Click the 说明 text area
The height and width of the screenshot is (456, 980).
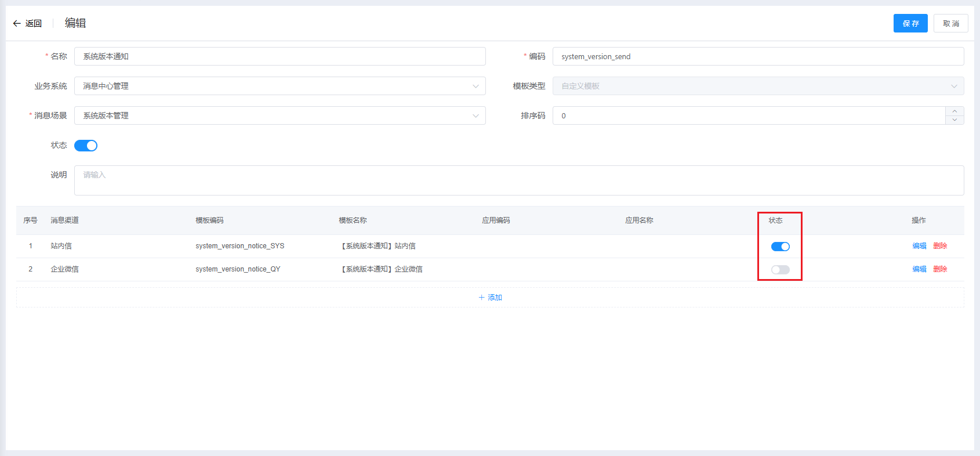coord(518,180)
